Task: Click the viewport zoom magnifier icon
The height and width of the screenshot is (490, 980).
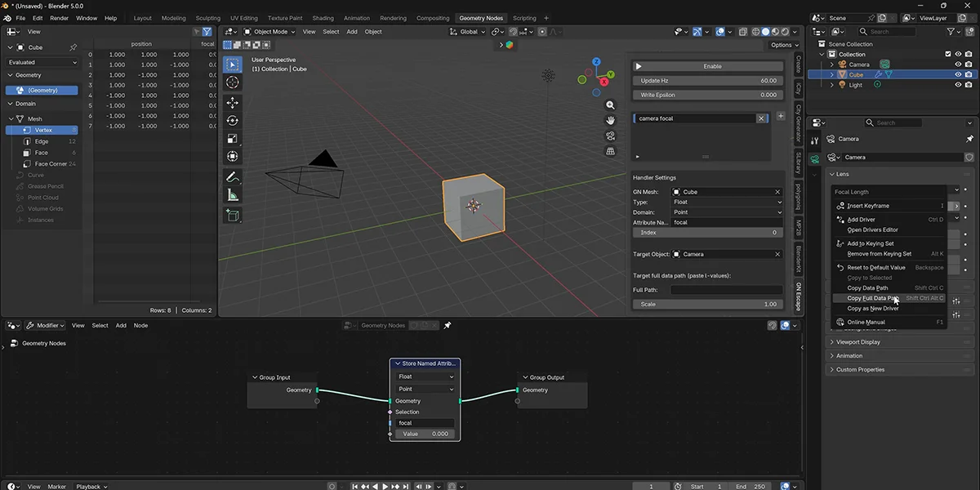Action: pyautogui.click(x=610, y=105)
